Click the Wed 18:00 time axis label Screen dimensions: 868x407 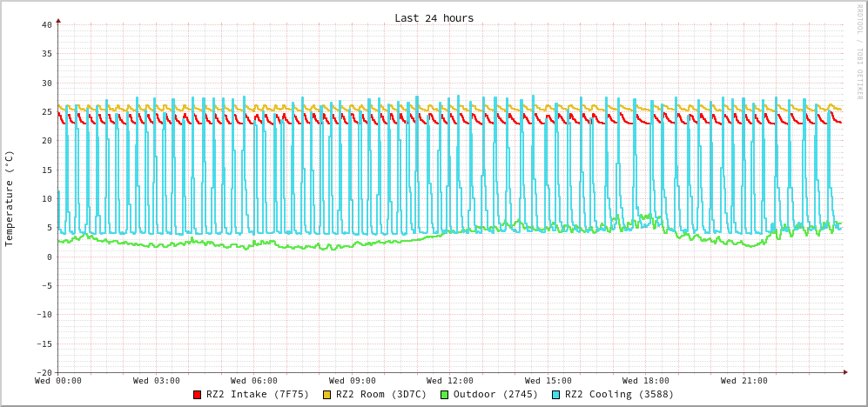pos(646,381)
